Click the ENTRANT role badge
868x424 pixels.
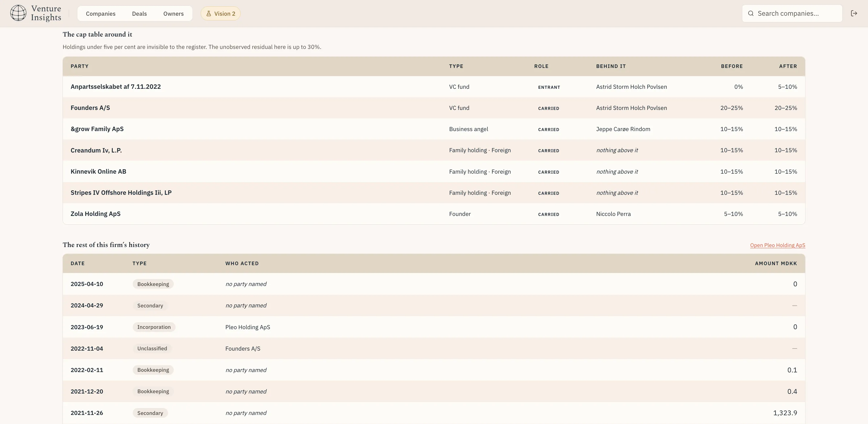pyautogui.click(x=549, y=87)
